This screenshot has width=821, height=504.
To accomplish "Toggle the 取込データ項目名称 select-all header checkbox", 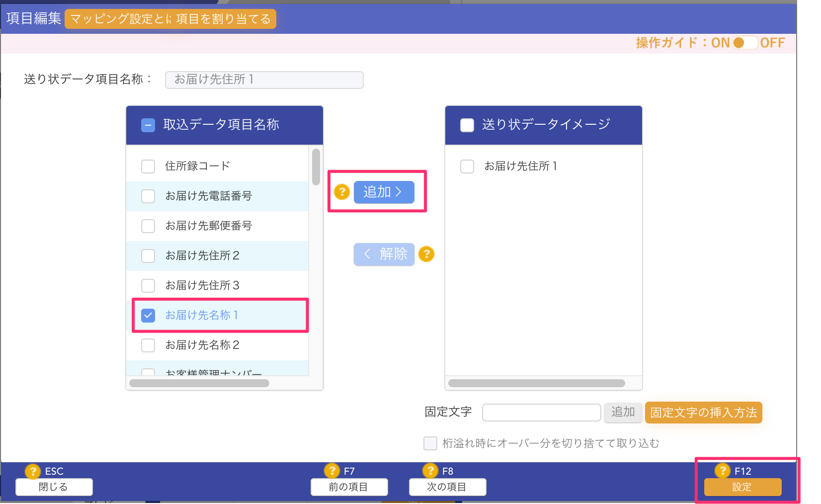I will (148, 125).
